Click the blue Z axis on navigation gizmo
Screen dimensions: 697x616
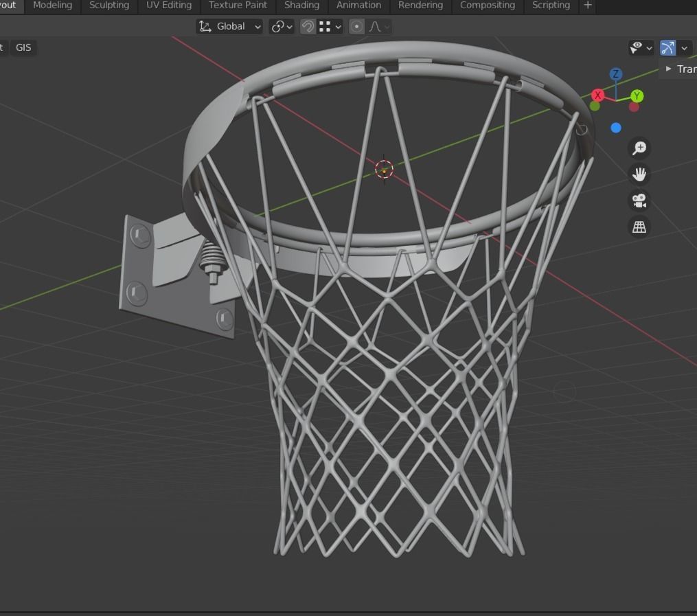coord(615,73)
